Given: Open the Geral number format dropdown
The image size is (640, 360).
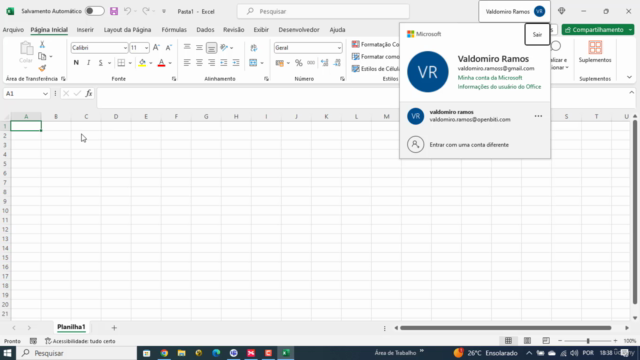Looking at the screenshot, I should click(x=339, y=48).
